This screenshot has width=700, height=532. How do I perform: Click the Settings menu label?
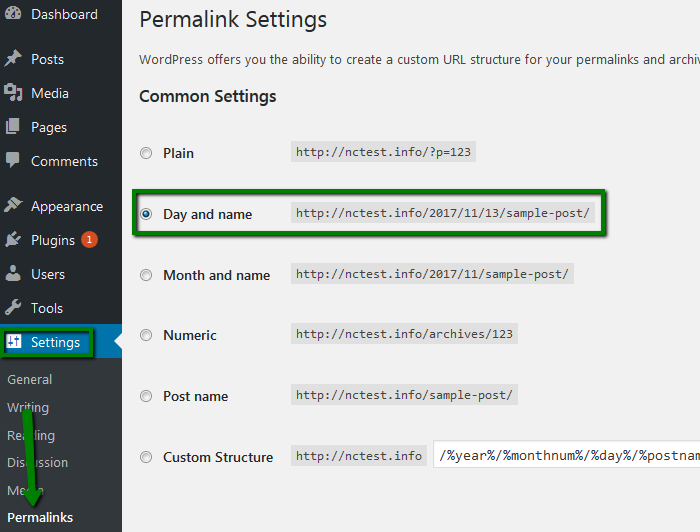55,342
